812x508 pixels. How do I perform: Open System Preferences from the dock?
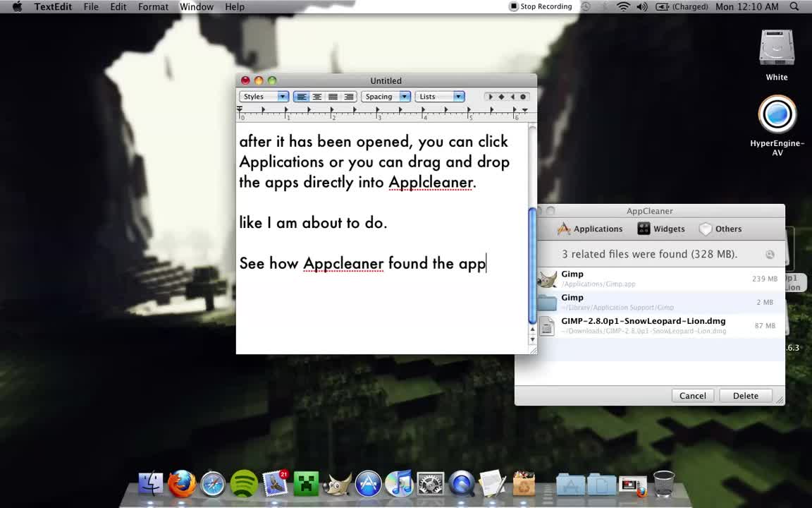click(x=431, y=484)
